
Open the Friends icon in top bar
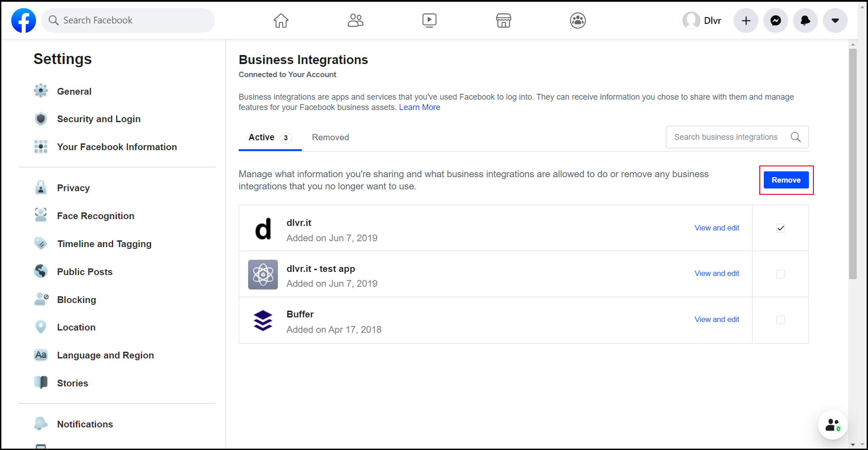tap(355, 20)
